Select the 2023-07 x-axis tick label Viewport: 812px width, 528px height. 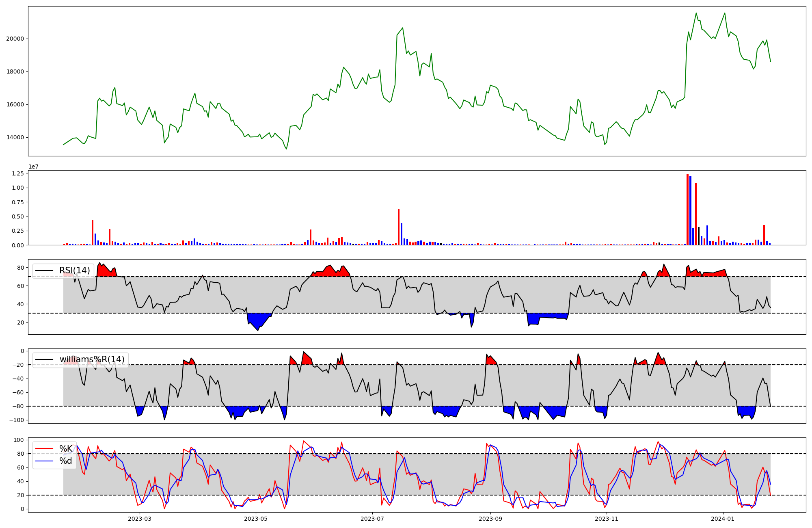point(372,519)
